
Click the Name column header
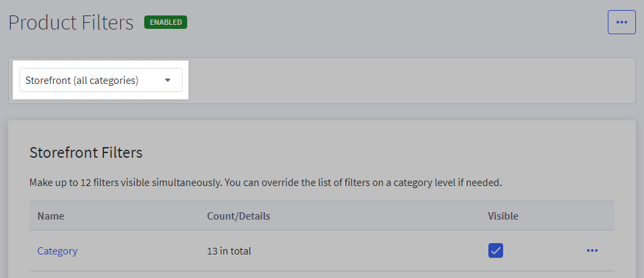click(x=51, y=216)
